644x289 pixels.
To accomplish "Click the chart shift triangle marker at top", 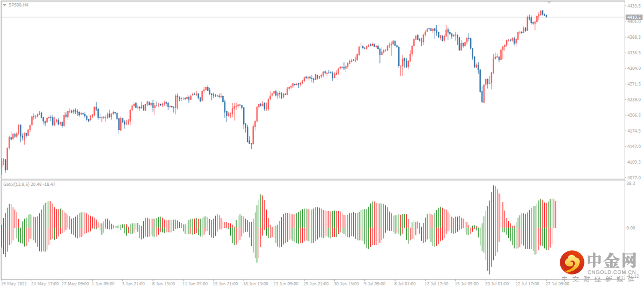I will pyautogui.click(x=549, y=3).
